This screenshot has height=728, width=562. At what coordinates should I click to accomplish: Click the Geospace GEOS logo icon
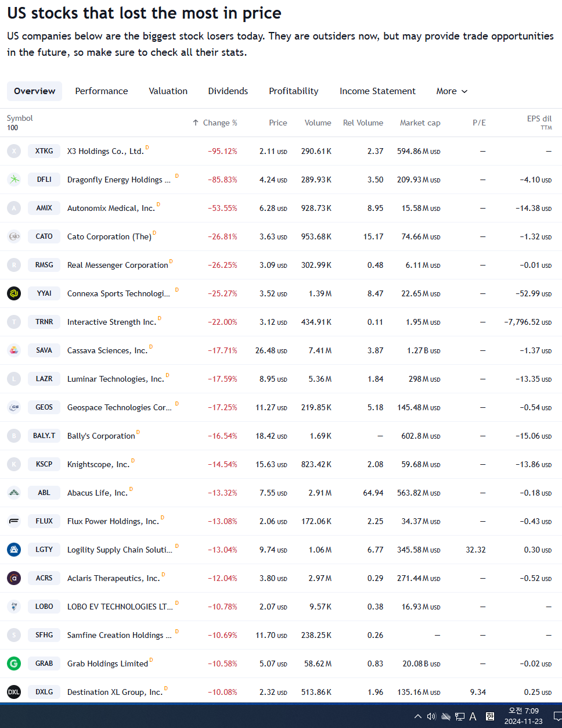(14, 407)
